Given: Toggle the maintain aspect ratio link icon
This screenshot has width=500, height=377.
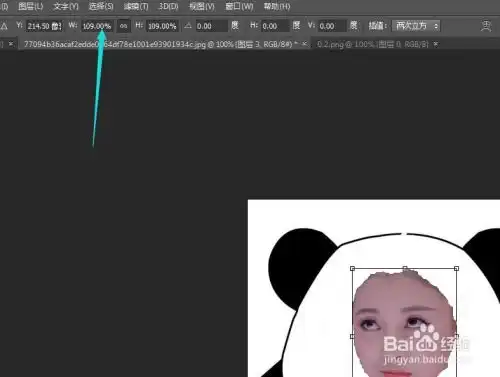Looking at the screenshot, I should point(123,26).
